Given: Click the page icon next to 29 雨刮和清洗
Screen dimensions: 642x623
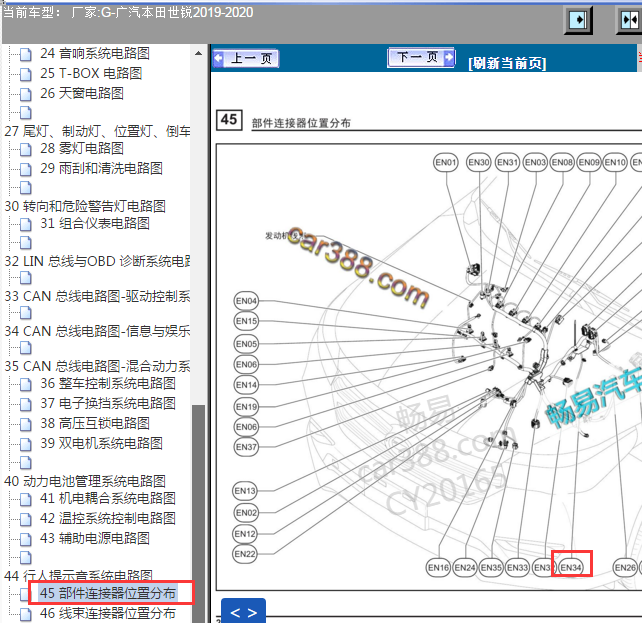Looking at the screenshot, I should (25, 169).
